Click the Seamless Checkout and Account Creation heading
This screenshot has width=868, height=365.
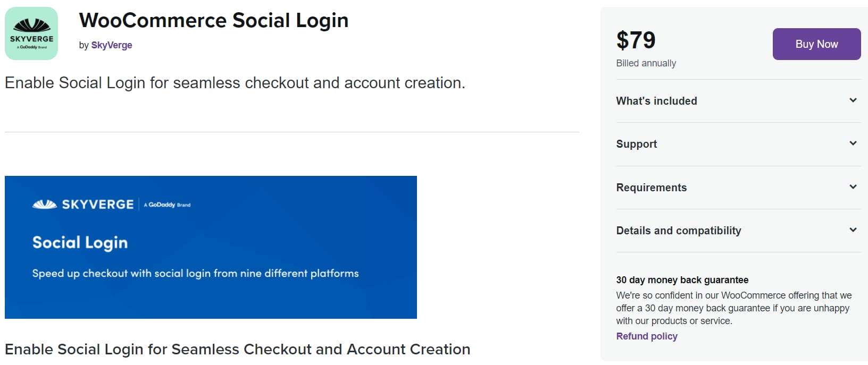(x=237, y=349)
